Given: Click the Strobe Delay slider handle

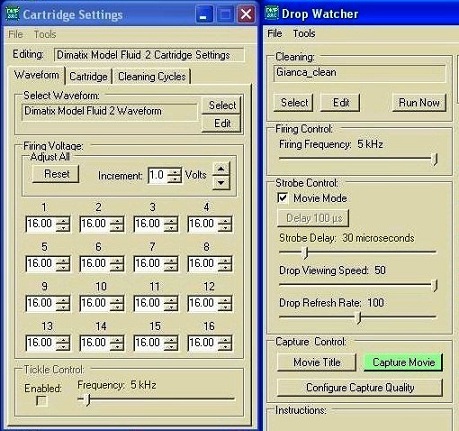Looking at the screenshot, I should [306, 253].
